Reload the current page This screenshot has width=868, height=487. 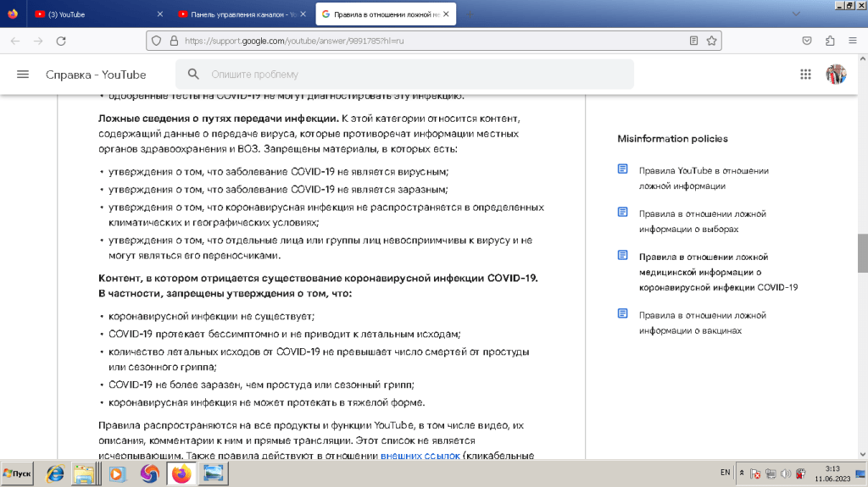tap(61, 41)
